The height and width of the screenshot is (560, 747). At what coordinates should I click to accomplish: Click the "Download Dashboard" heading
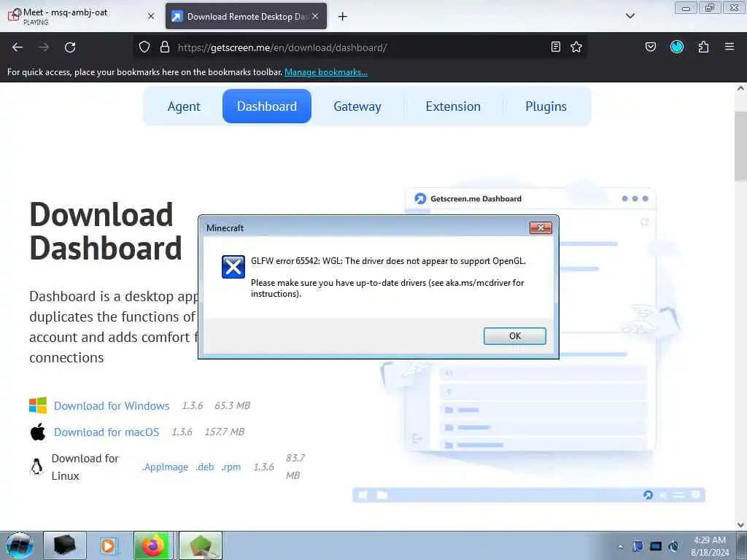[x=105, y=231]
